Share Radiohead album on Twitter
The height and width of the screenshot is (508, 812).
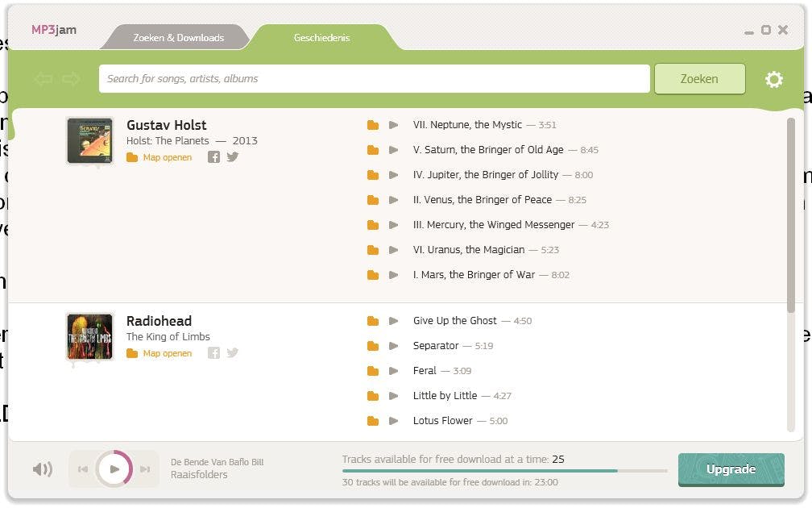(233, 352)
